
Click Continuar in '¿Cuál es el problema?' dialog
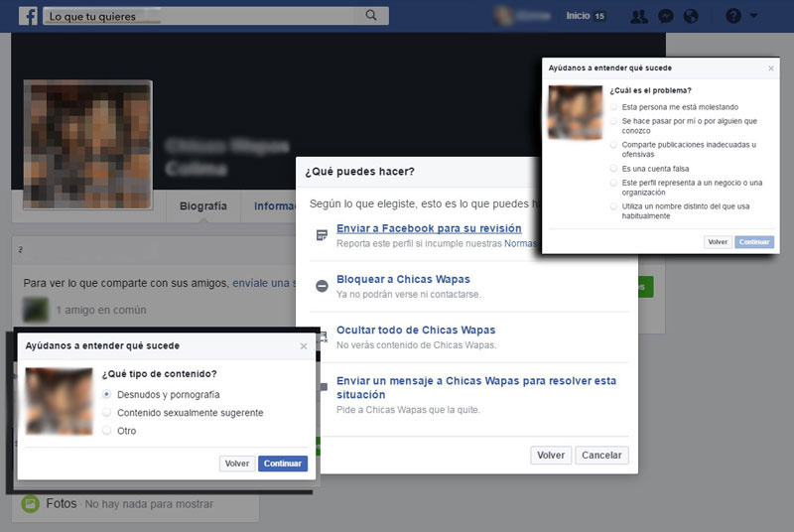[754, 242]
